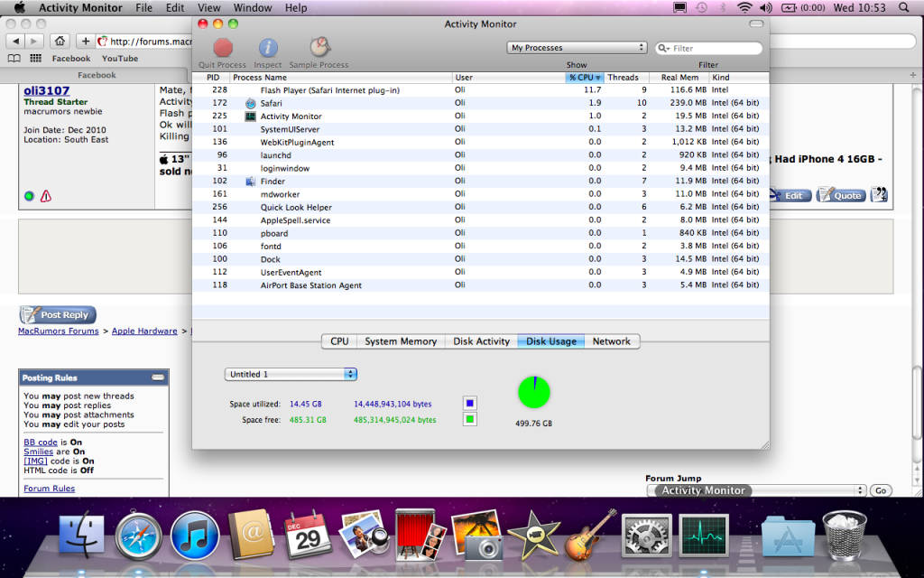Select the Finder process row icon

point(251,181)
